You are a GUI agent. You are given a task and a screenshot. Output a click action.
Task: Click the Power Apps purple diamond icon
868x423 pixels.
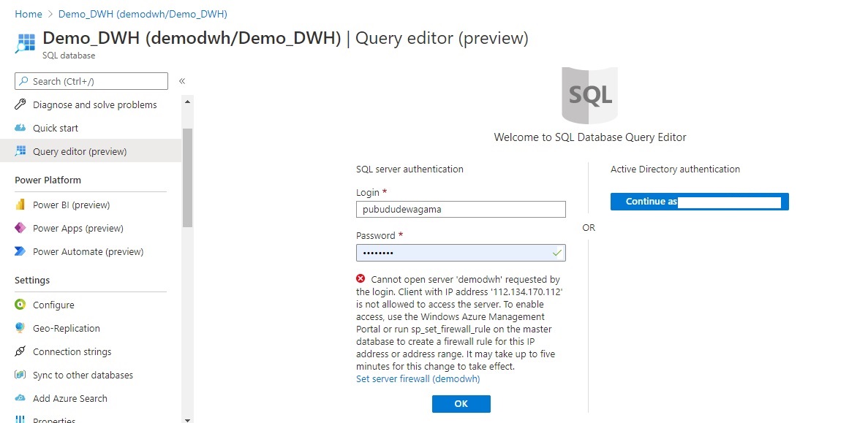[x=20, y=228]
